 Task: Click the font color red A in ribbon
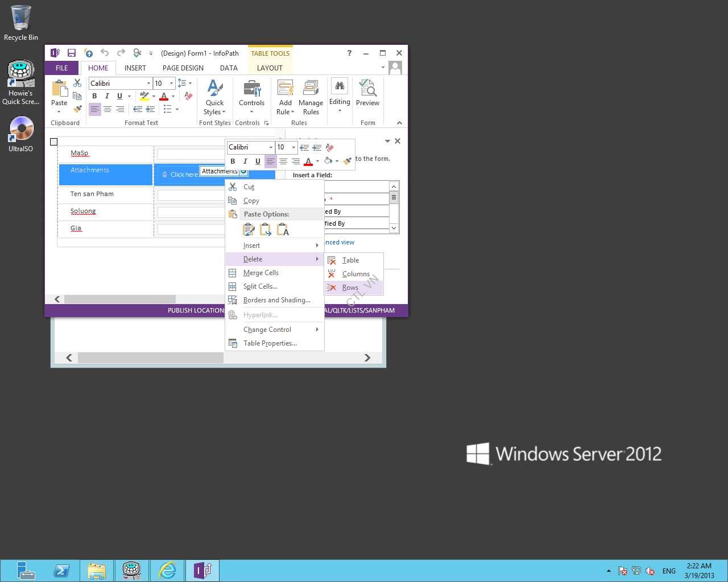tap(164, 96)
